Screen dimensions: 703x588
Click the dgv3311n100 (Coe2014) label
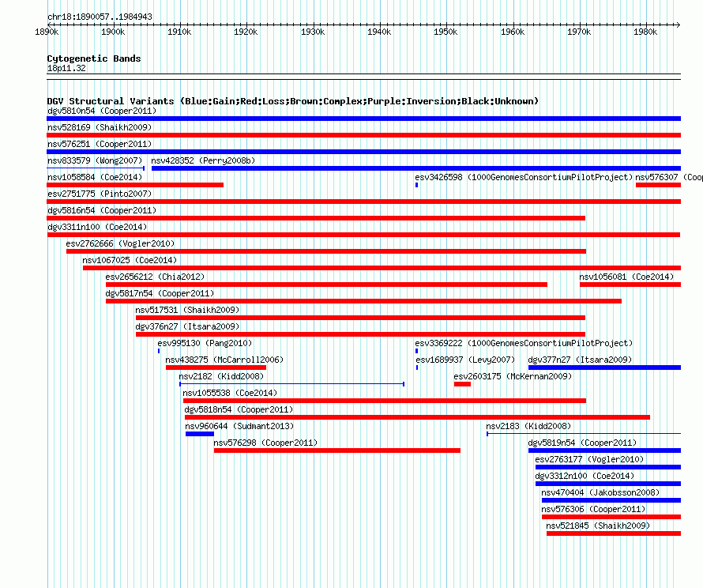97,227
